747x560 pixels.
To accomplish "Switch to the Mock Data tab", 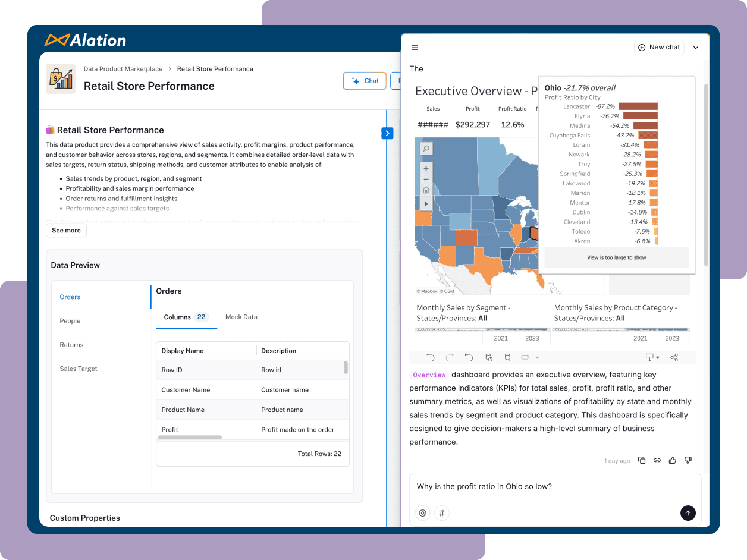I will (241, 317).
